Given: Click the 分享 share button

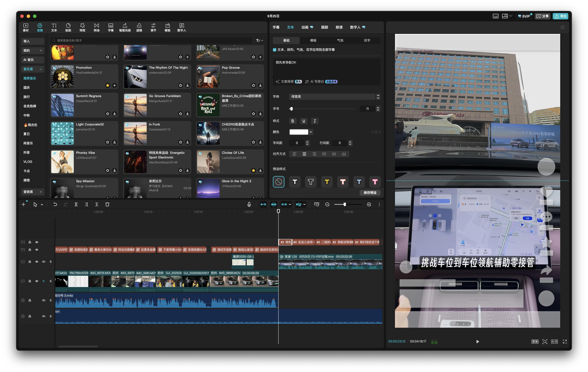Looking at the screenshot, I should (x=543, y=16).
